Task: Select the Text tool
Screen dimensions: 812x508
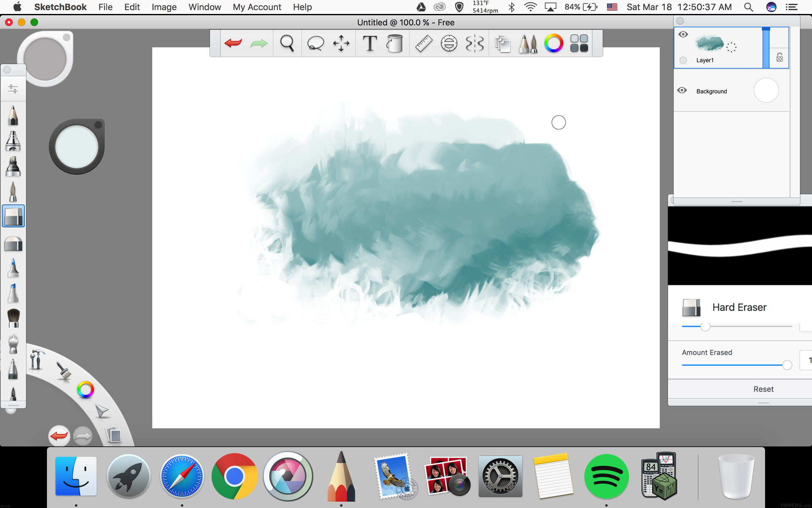Action: pos(370,43)
